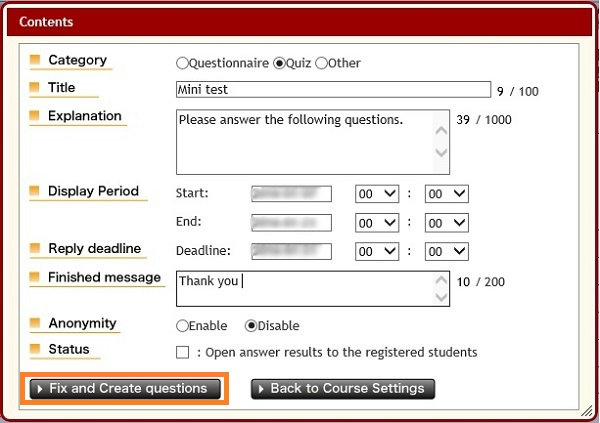Select Disable for anonymity
This screenshot has height=423, width=600.
pyautogui.click(x=251, y=326)
